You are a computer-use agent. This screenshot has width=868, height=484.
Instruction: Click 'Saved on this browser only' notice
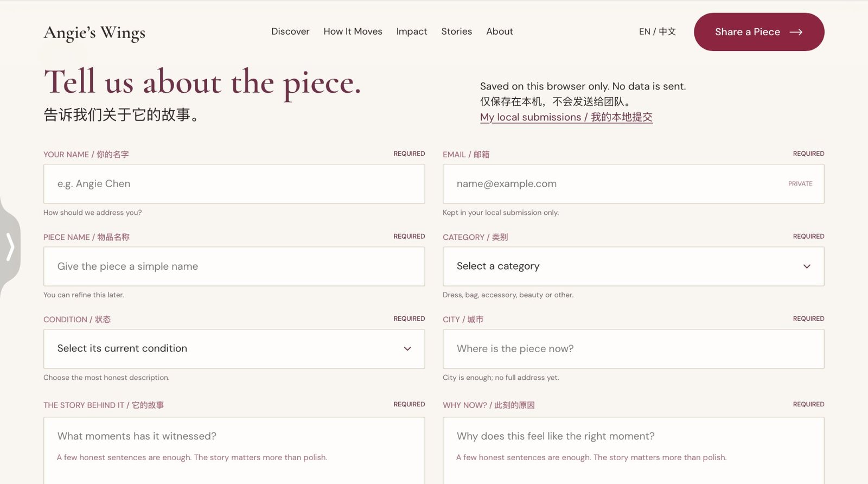pyautogui.click(x=583, y=86)
